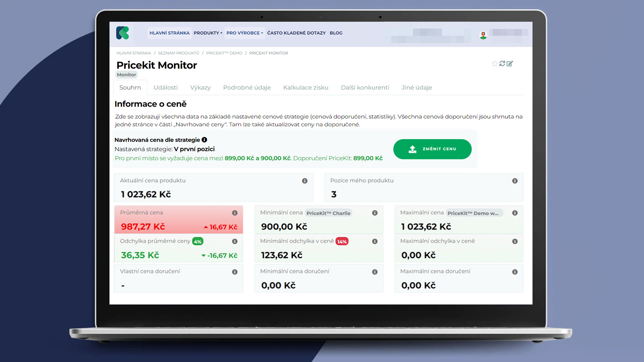The width and height of the screenshot is (644, 362).
Task: Click info icon in Vlastní cena doručení card
Action: coord(235,272)
